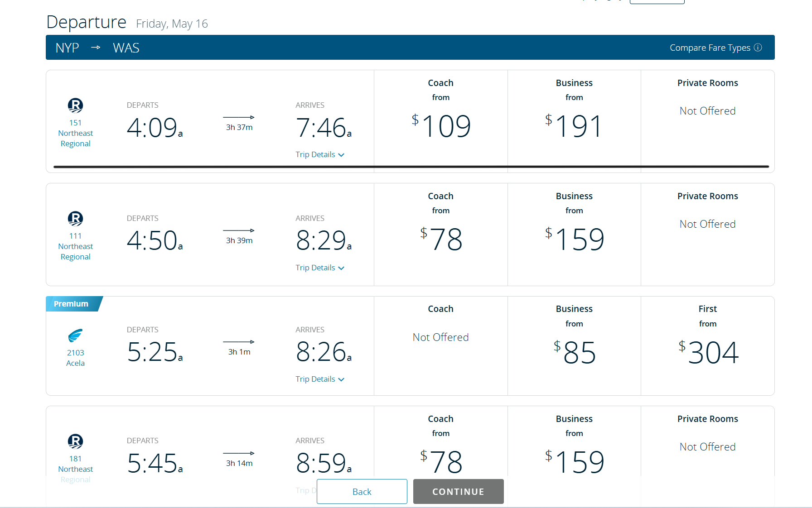Click the info icon beside Compare Fare Types
Viewport: 812px width, 508px height.
click(x=758, y=48)
